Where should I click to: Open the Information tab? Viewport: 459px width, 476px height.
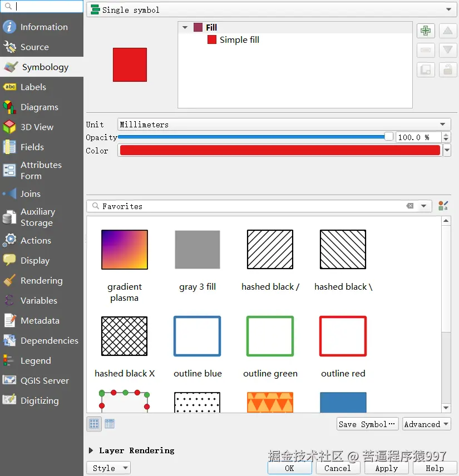tap(42, 27)
